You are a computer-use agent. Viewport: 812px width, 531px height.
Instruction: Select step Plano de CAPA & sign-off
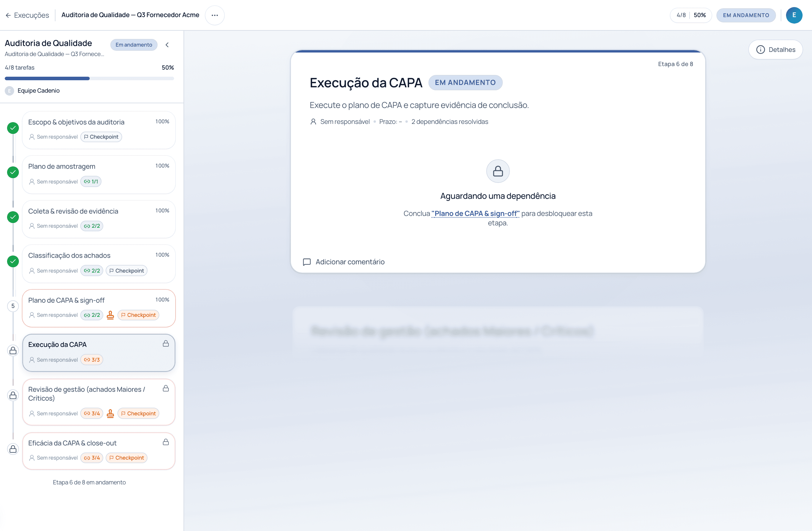(x=99, y=308)
